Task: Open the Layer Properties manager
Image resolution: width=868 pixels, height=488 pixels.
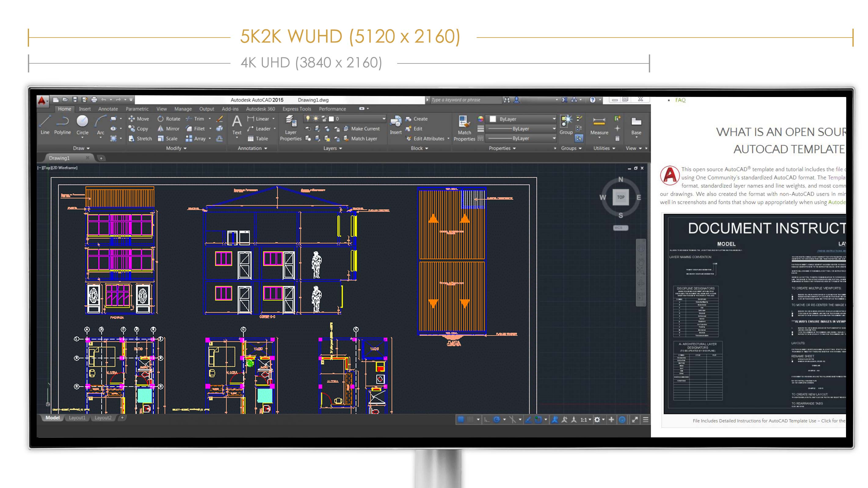Action: [x=290, y=128]
